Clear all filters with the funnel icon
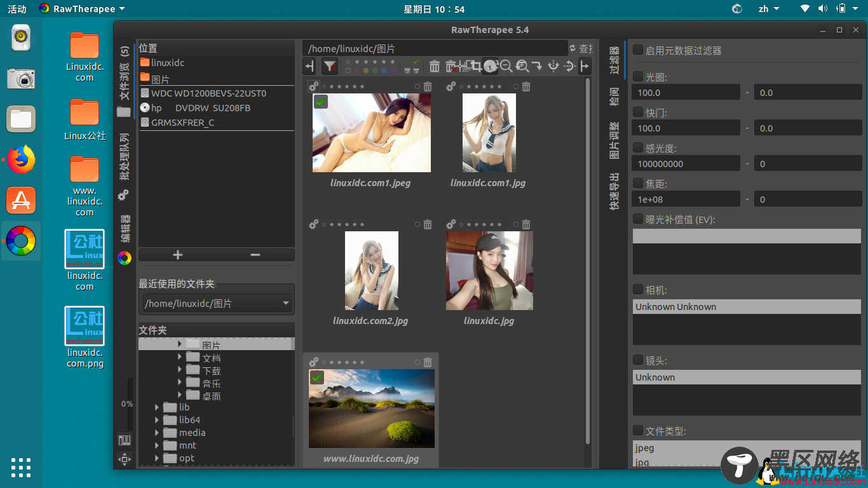868x488 pixels. 329,66
